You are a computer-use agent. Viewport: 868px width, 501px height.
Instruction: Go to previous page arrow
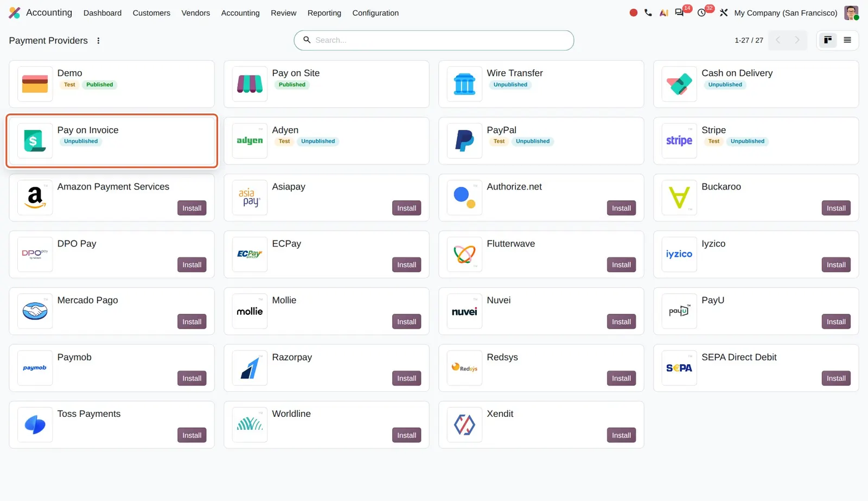(x=778, y=40)
